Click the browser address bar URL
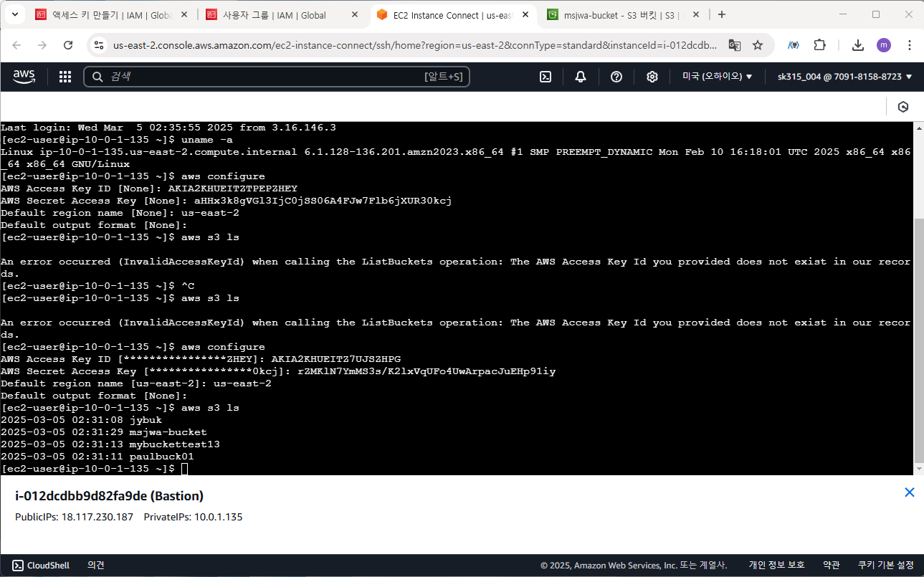 click(x=415, y=45)
